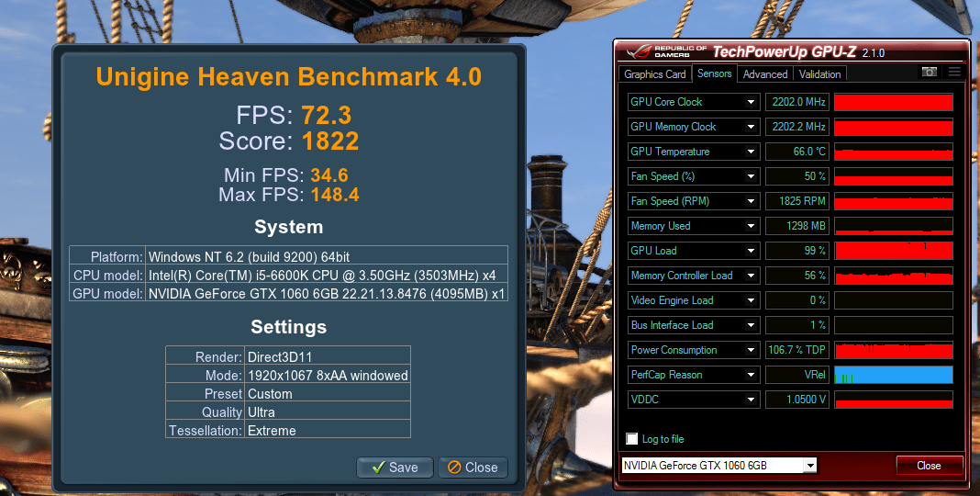Open the Fan Speed (%) sensor dropdown
Image resolution: width=980 pixels, height=496 pixels.
pos(752,176)
